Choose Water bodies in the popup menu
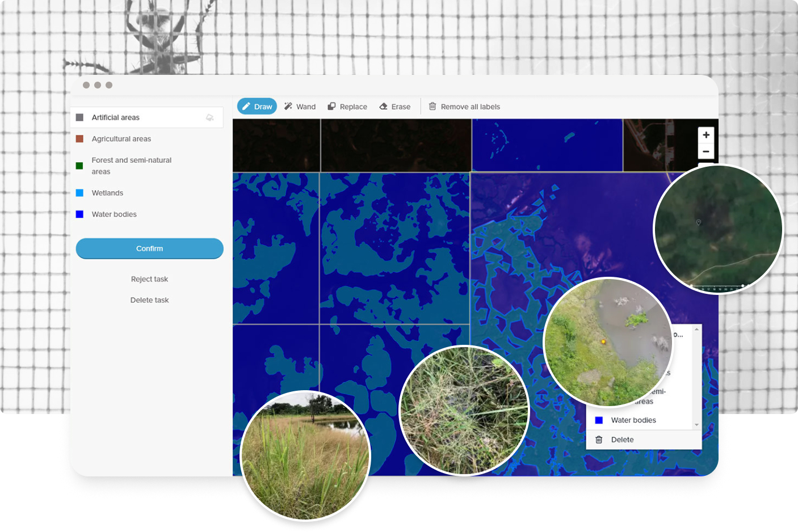798x532 pixels. coord(633,420)
